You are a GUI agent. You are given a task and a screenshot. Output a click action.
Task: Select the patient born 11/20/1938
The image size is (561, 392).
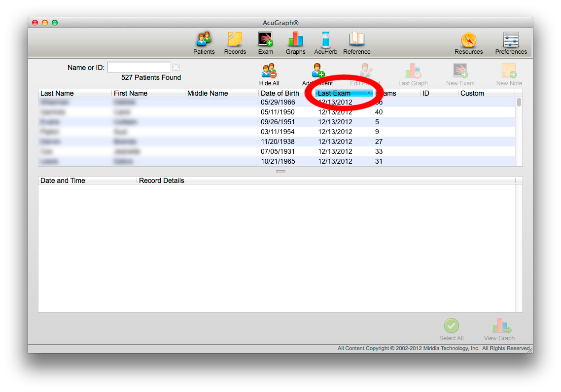pos(277,142)
